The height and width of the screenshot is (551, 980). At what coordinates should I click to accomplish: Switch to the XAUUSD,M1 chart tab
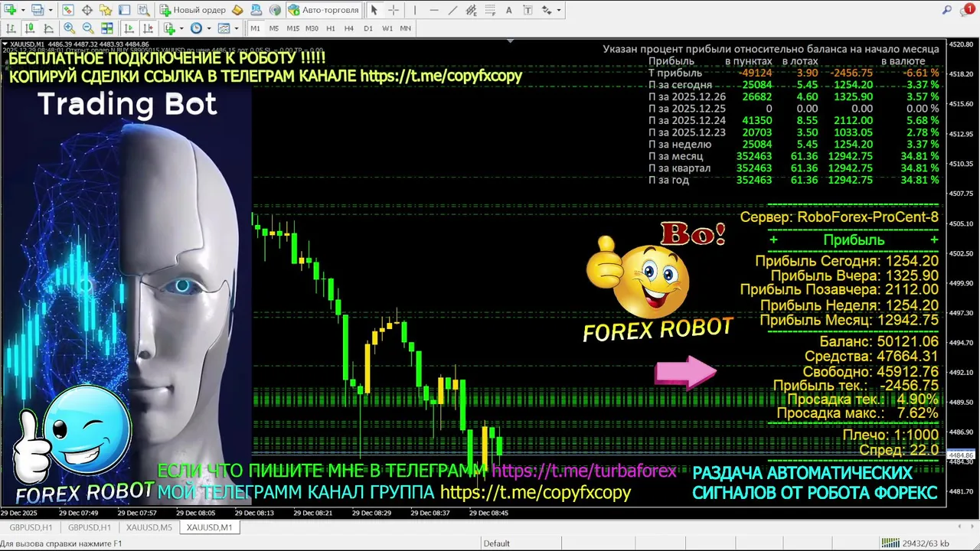[x=209, y=527]
